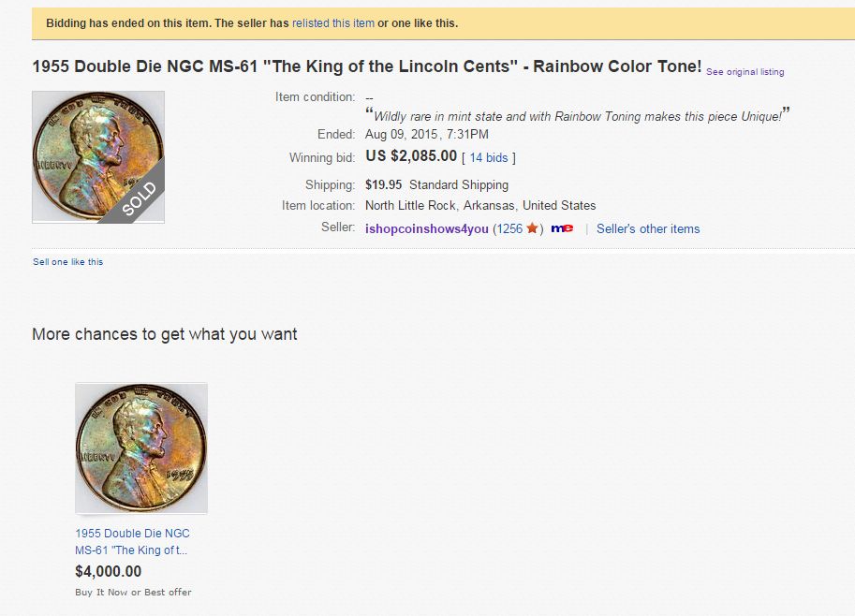Image resolution: width=855 pixels, height=616 pixels.
Task: Click 'Sell one like this' link
Action: [67, 262]
